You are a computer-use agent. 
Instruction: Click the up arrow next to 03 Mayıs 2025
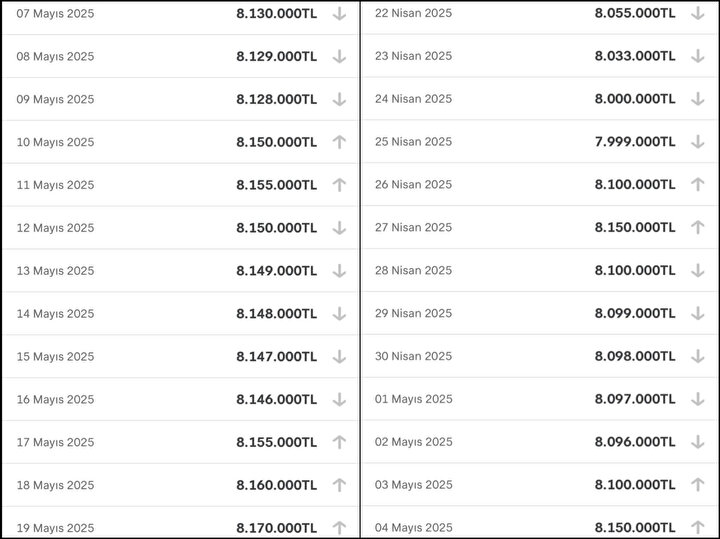pyautogui.click(x=698, y=485)
